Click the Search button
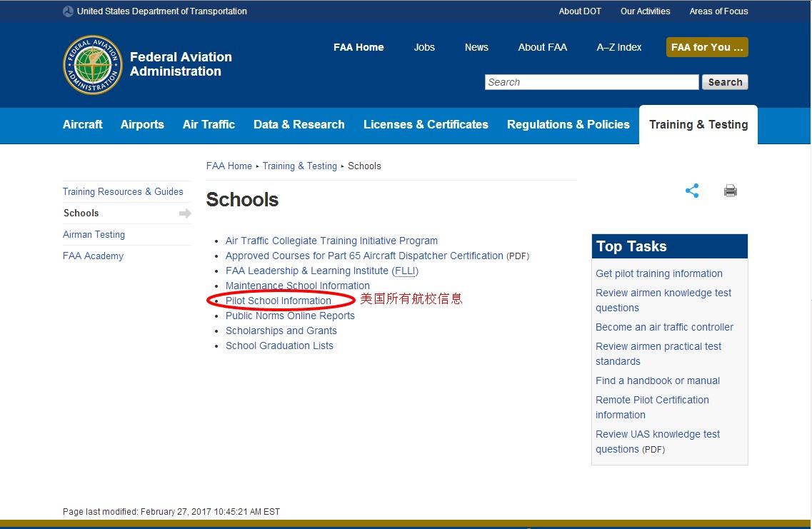 (725, 82)
